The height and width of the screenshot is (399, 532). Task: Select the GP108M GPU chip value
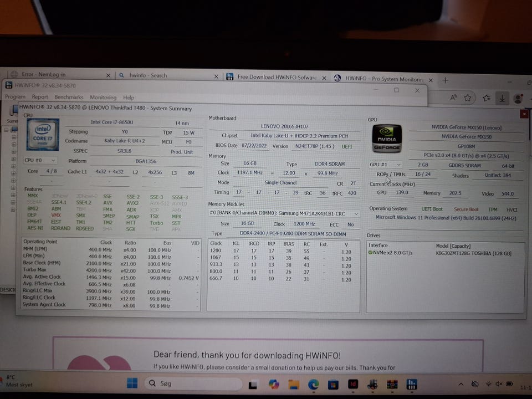pos(466,146)
